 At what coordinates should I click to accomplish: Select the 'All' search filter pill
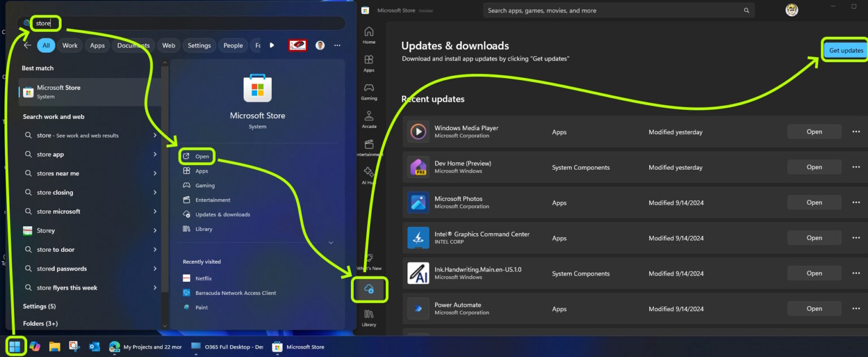(46, 45)
